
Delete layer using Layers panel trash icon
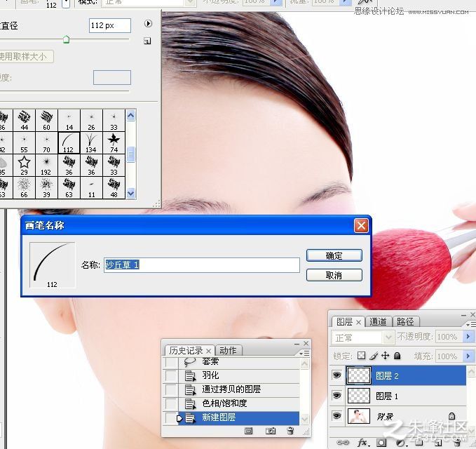pyautogui.click(x=458, y=442)
